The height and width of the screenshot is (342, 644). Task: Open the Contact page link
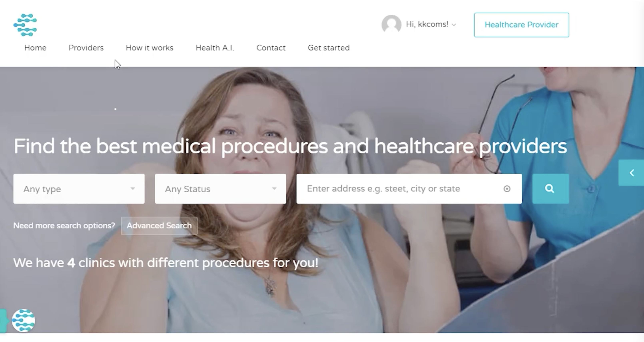coord(271,48)
